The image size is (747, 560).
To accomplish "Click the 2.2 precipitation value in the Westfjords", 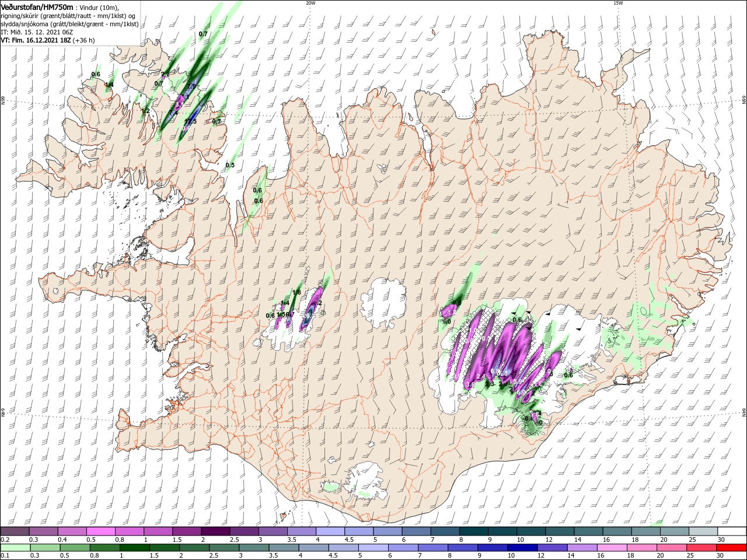I will point(165,74).
